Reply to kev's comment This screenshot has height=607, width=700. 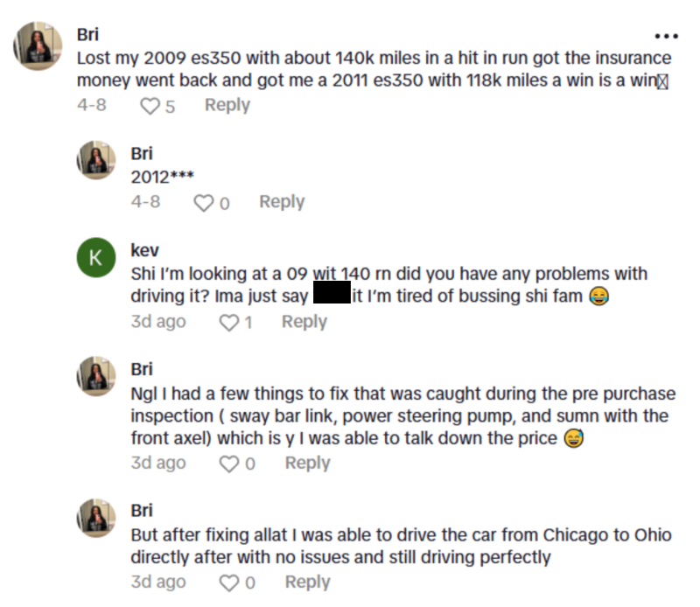pyautogui.click(x=304, y=322)
